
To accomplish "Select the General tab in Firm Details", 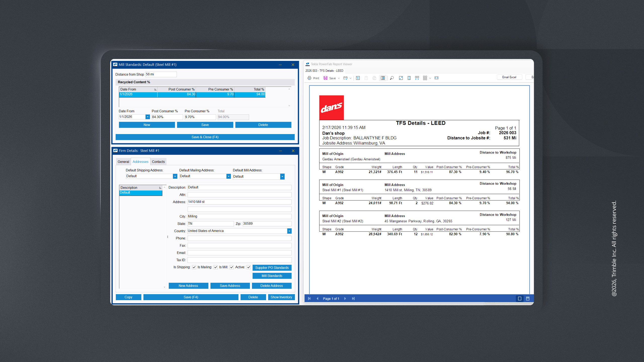I will pyautogui.click(x=123, y=161).
